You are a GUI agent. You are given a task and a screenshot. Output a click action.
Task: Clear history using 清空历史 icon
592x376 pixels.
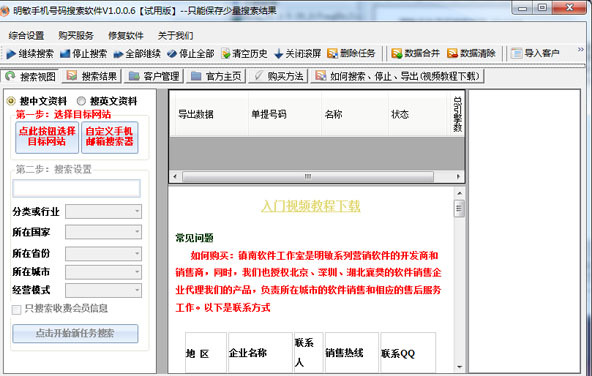point(226,54)
